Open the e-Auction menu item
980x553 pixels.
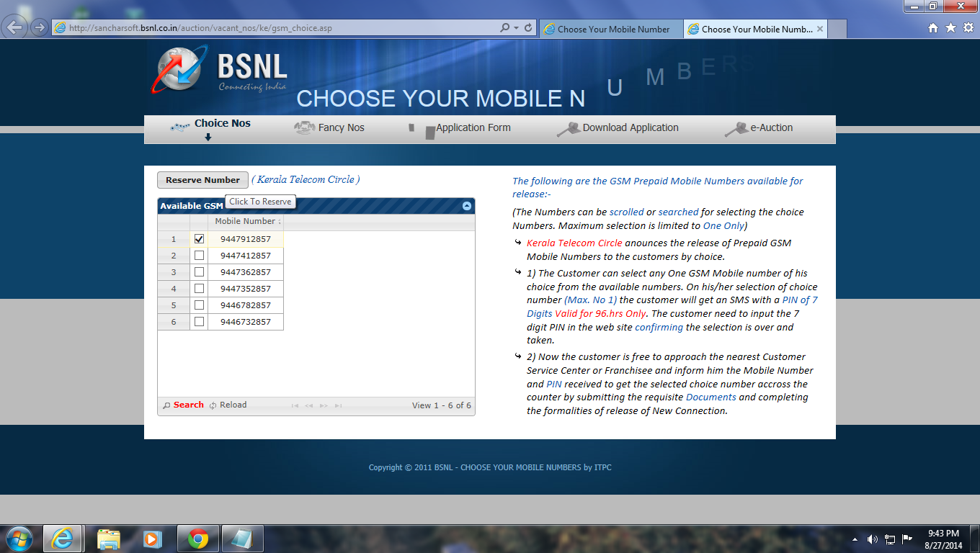click(771, 127)
